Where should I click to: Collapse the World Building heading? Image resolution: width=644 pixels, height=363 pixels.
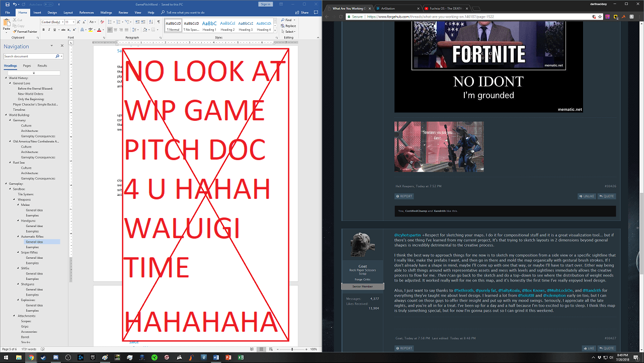[x=6, y=115]
